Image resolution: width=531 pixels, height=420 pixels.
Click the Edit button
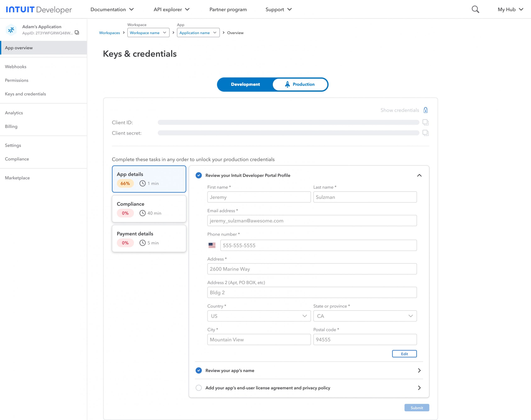(404, 354)
